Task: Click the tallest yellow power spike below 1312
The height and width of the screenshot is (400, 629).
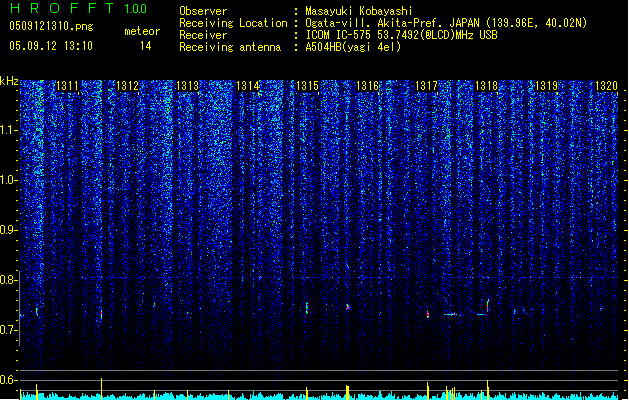Action: pyautogui.click(x=101, y=388)
